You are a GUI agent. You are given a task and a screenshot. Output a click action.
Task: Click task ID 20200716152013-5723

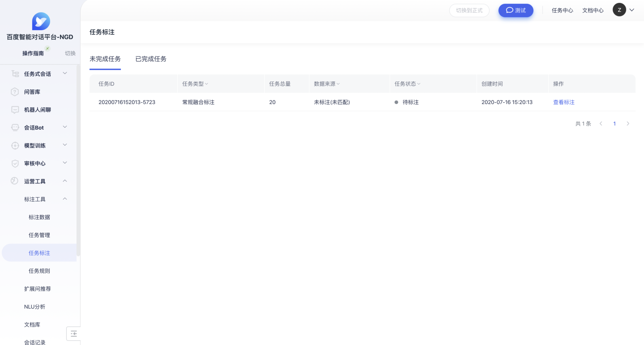127,102
